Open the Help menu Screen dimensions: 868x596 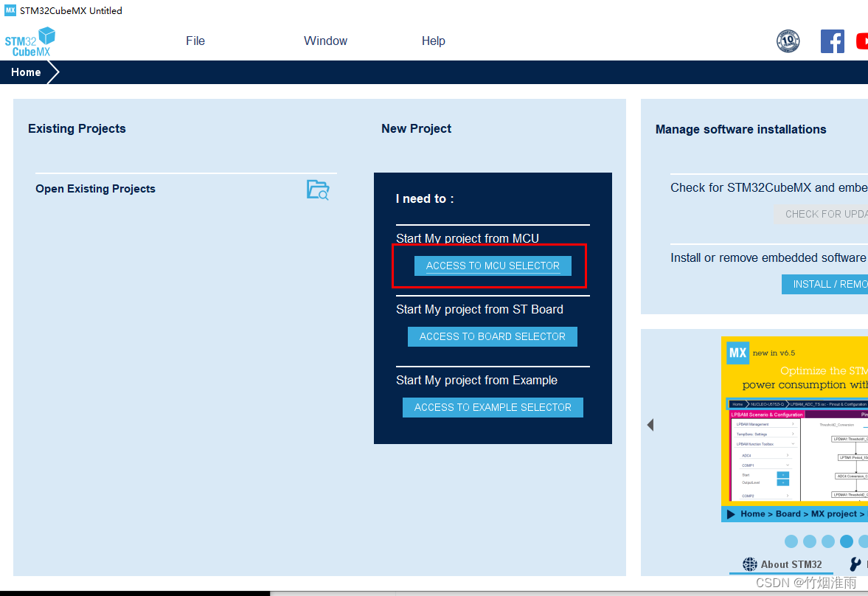point(434,41)
